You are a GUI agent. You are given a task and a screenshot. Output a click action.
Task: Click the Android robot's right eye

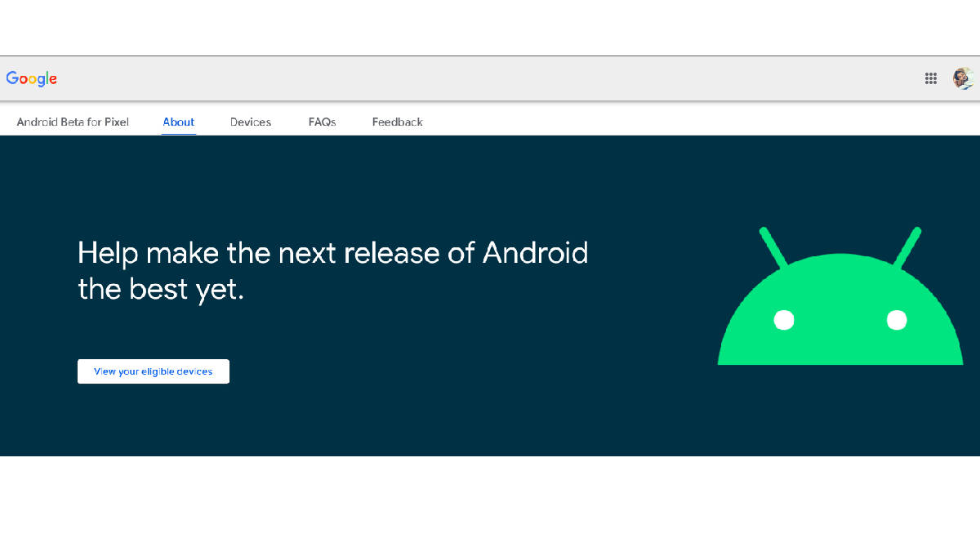(897, 321)
